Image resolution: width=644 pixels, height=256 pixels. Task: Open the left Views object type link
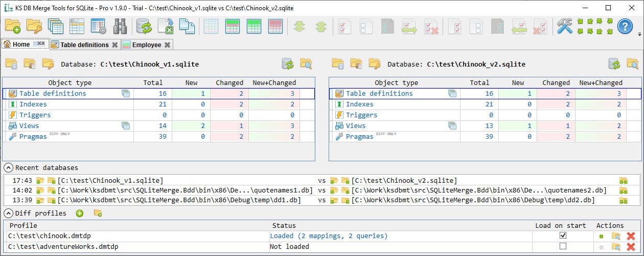click(29, 125)
